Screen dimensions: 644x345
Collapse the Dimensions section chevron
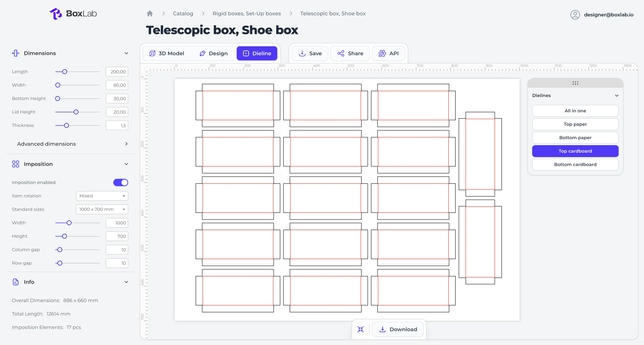tap(126, 53)
